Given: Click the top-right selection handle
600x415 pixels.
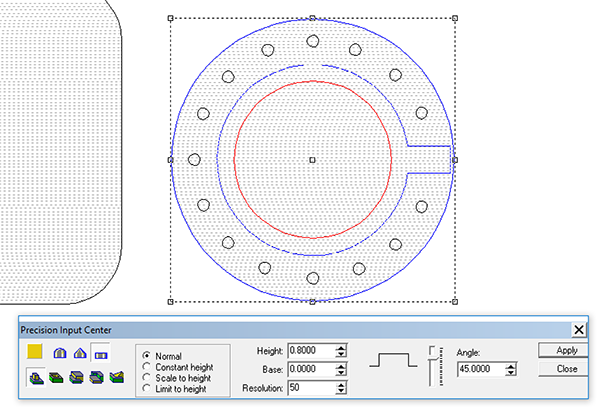Looking at the screenshot, I should pyautogui.click(x=455, y=18).
